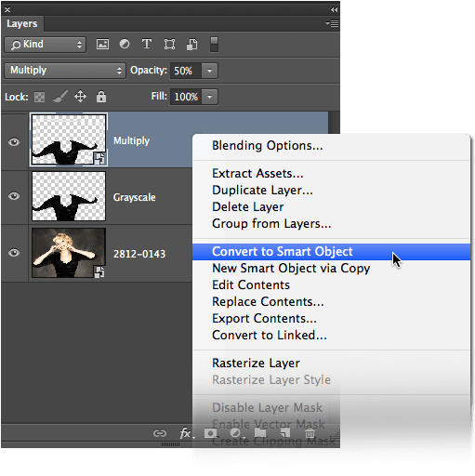This screenshot has width=475, height=476.
Task: Open the Multiply blend mode dropdown
Action: pyautogui.click(x=65, y=71)
